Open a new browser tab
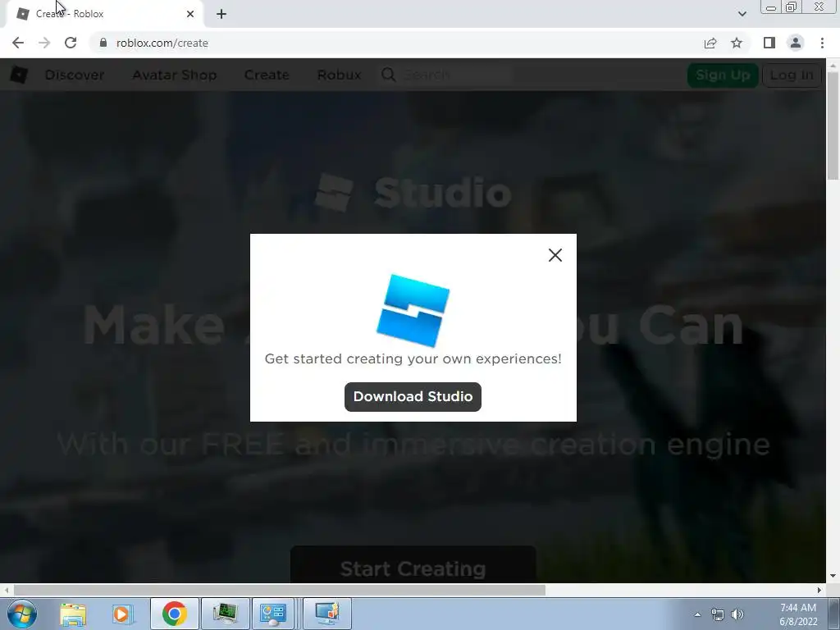 tap(221, 14)
